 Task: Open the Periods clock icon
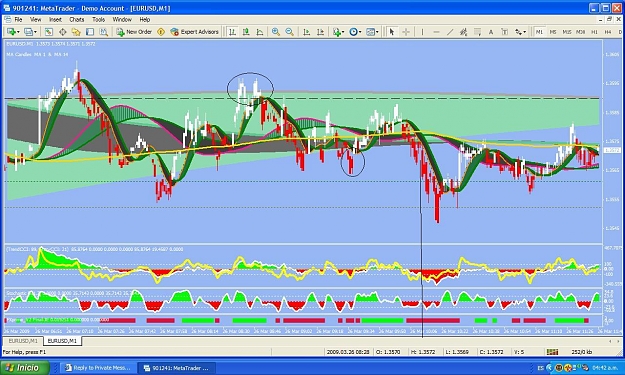pos(353,32)
